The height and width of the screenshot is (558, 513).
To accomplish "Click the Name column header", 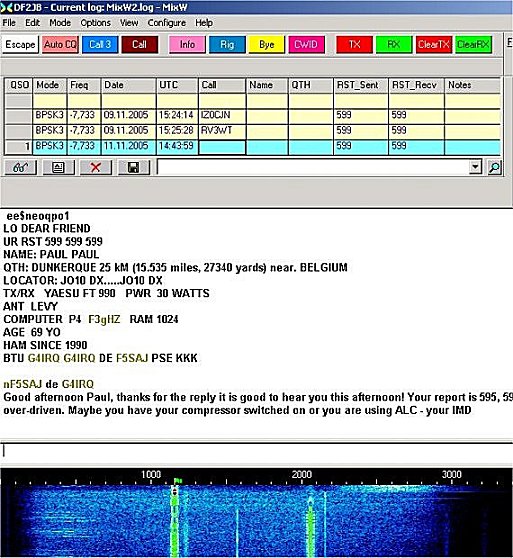I will (267, 85).
